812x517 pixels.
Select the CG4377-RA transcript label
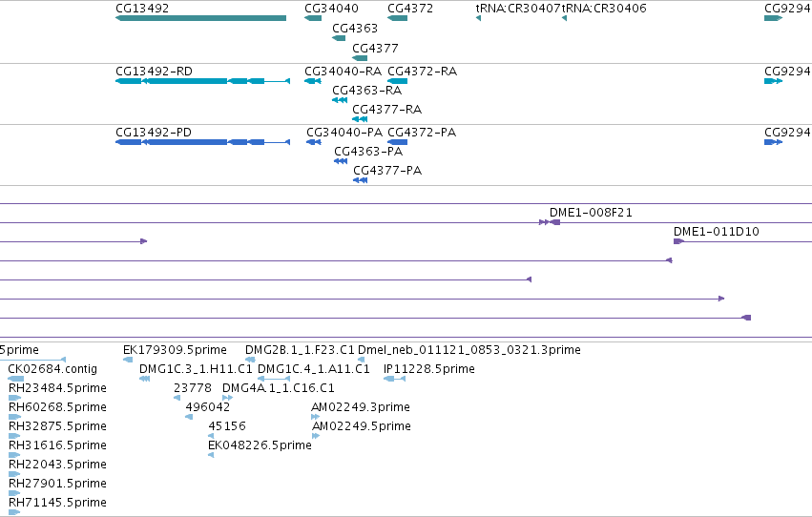(386, 110)
